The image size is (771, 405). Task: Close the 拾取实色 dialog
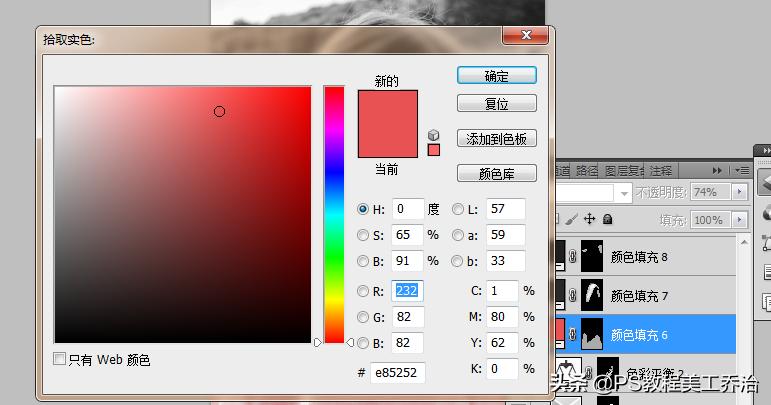click(526, 35)
